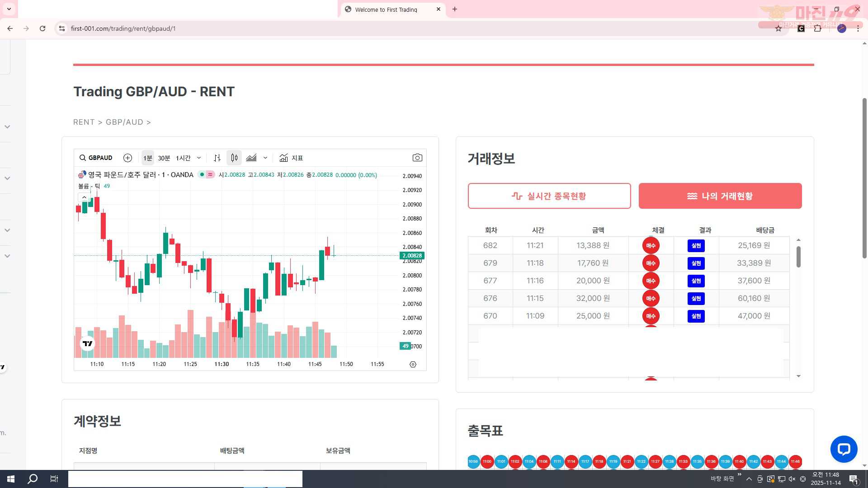This screenshot has height=488, width=868.
Task: Click the GBPAUD symbol search
Action: pyautogui.click(x=96, y=158)
